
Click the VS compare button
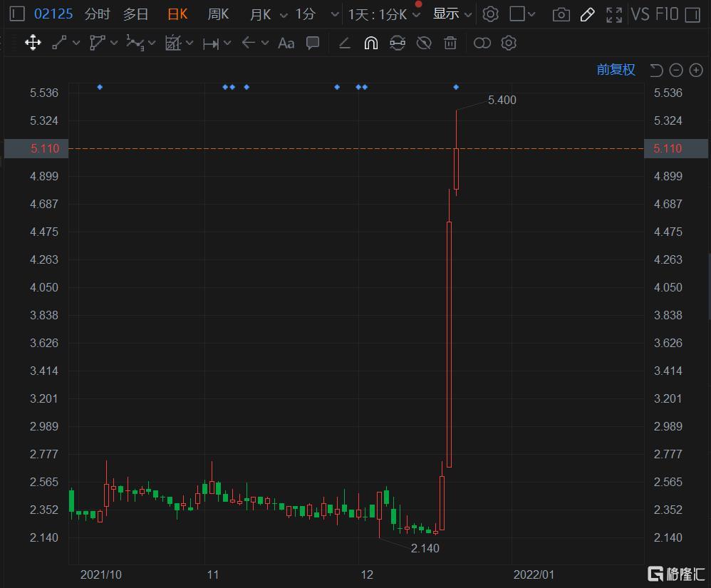640,14
